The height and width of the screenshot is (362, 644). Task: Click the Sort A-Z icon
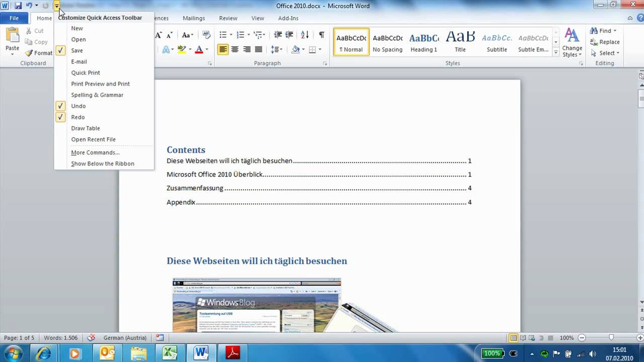[305, 35]
